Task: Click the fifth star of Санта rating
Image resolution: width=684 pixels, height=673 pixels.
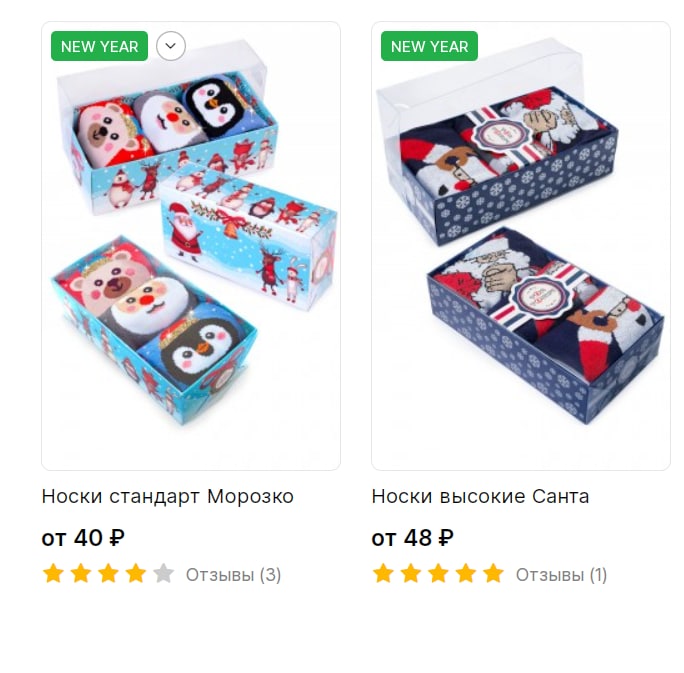Action: [493, 573]
